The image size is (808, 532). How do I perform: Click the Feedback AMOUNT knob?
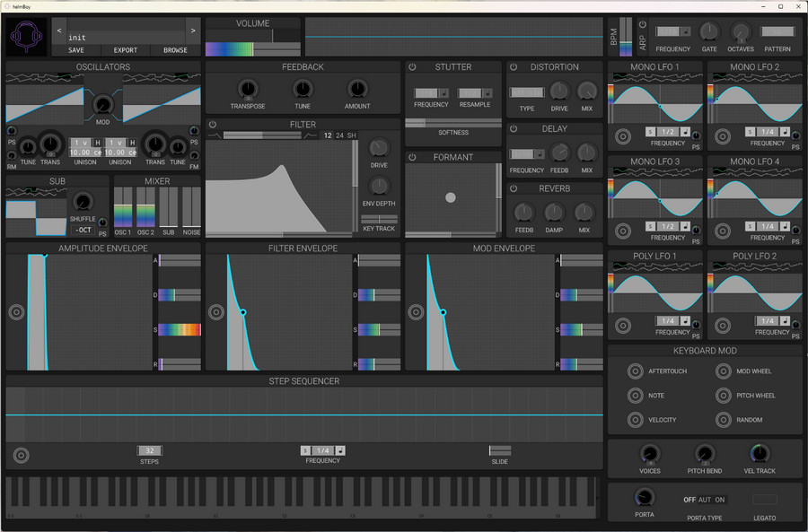coord(357,90)
